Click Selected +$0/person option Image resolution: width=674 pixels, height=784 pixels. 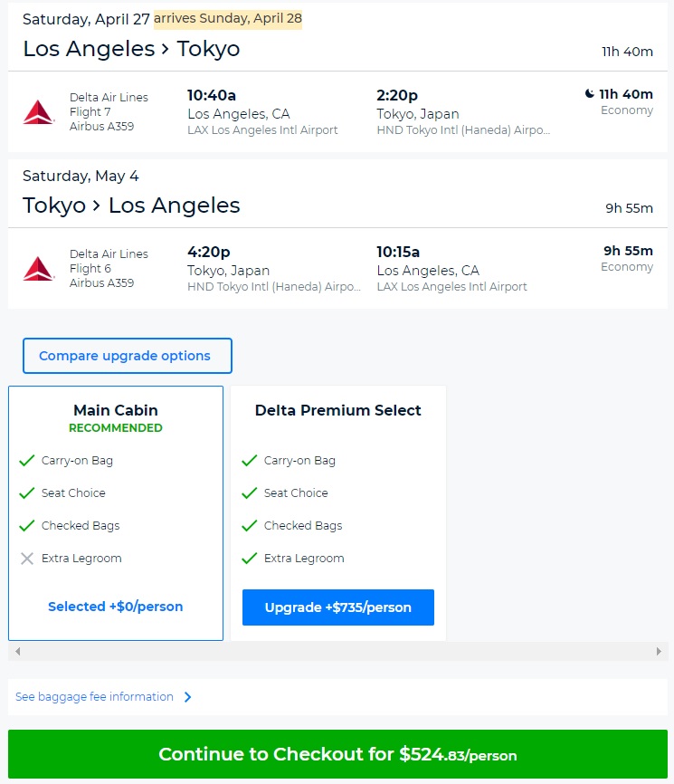pos(116,607)
